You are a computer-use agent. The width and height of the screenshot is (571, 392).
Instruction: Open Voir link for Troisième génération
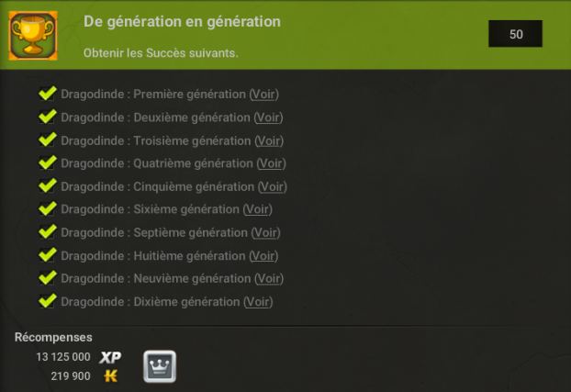269,141
